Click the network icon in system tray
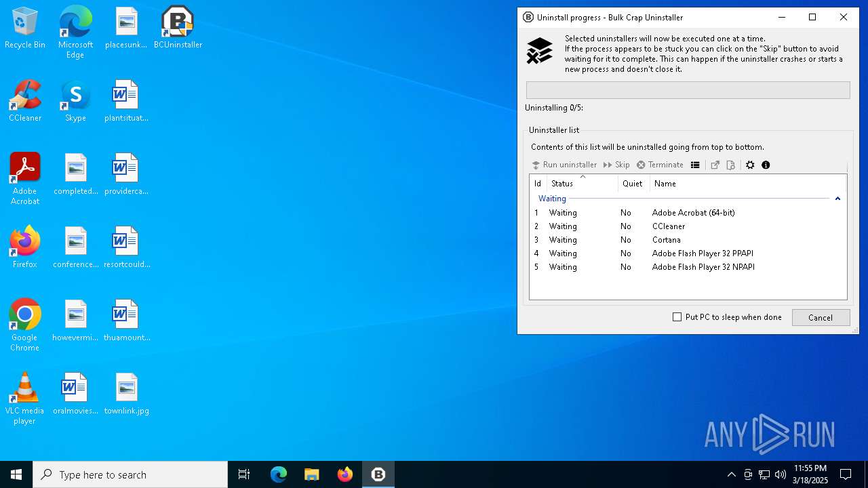Image resolution: width=868 pixels, height=488 pixels. (764, 474)
